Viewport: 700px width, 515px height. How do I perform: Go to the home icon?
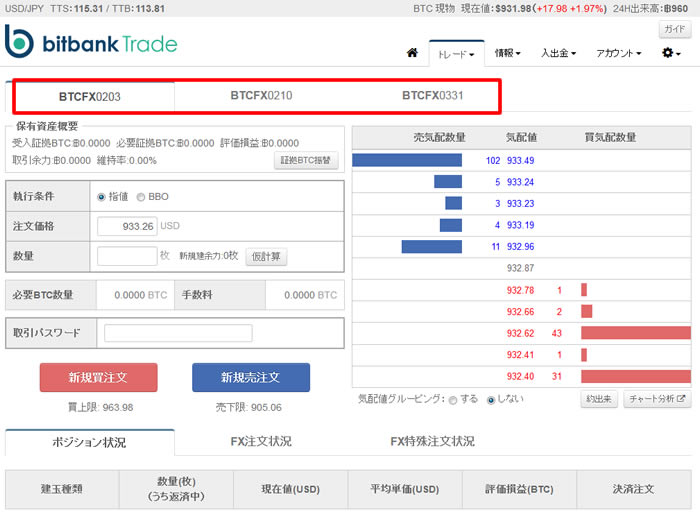(412, 53)
